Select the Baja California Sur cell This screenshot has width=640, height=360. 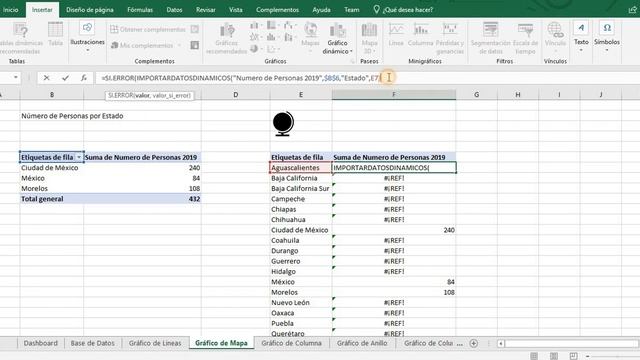301,189
